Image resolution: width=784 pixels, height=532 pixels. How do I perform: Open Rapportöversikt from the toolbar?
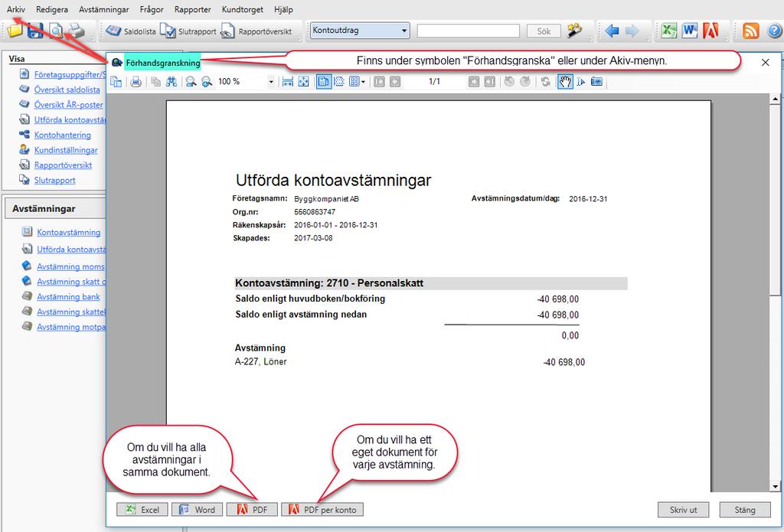[256, 31]
